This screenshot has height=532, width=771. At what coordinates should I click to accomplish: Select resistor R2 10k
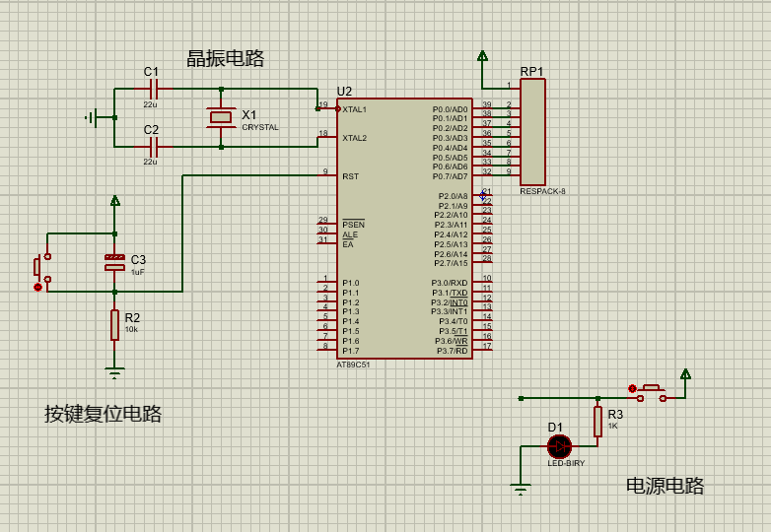[x=114, y=325]
